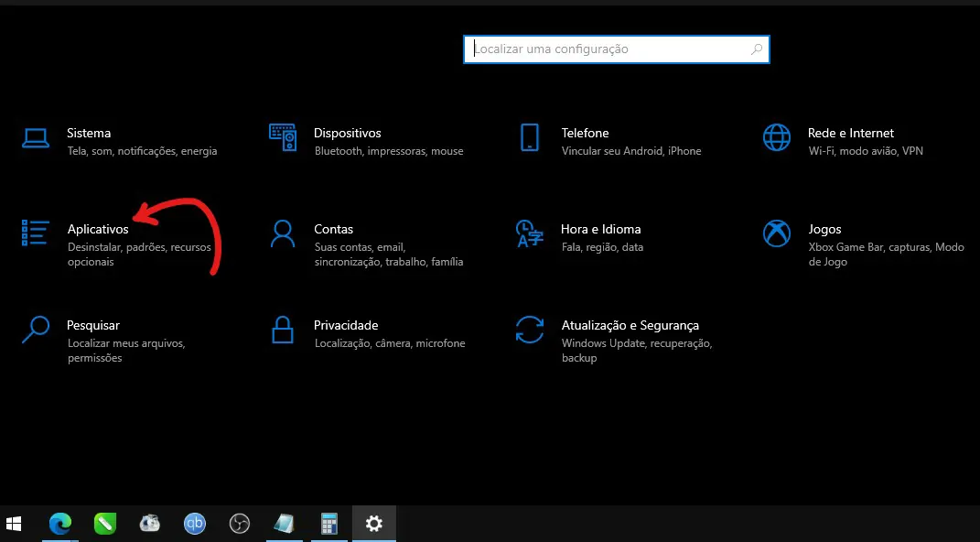Open the Pesquisar settings title

tap(93, 326)
